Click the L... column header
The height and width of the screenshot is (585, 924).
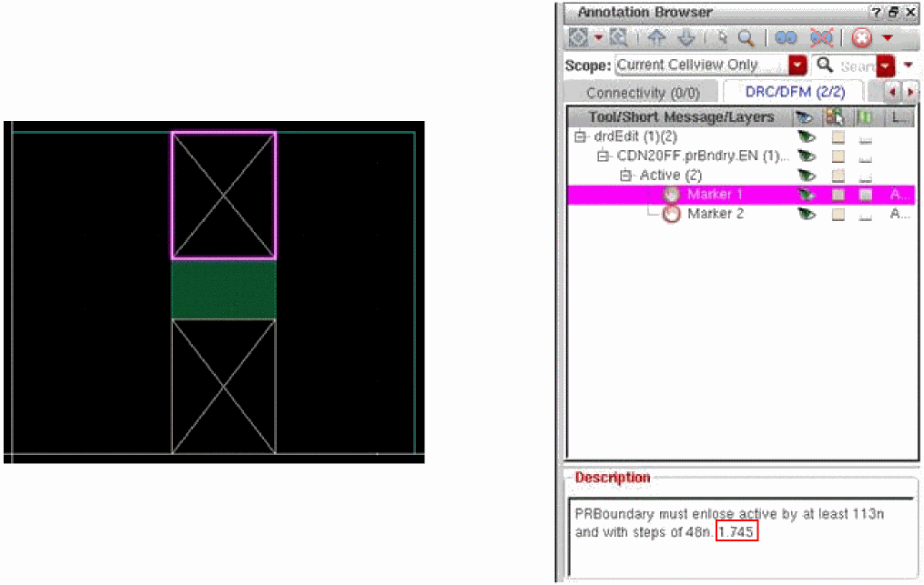(x=899, y=117)
